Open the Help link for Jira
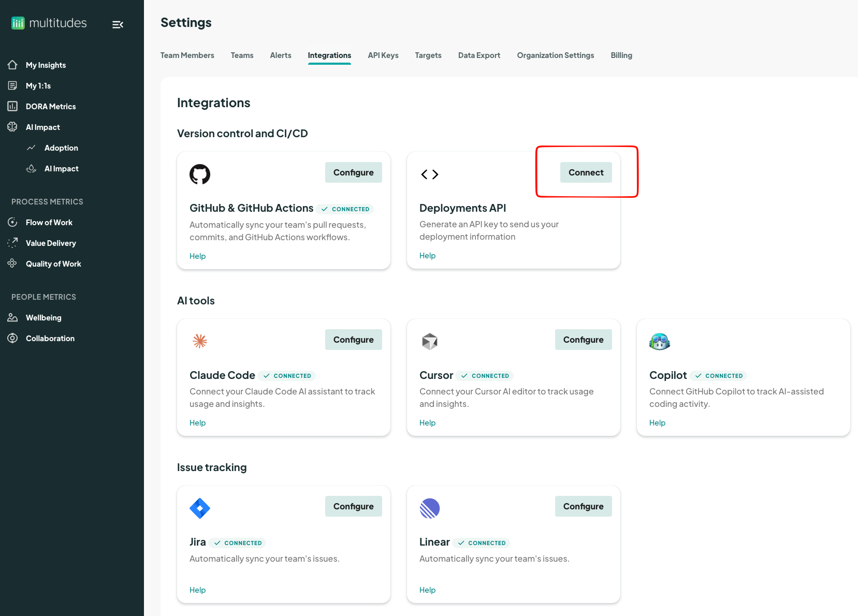The height and width of the screenshot is (616, 858). coord(197,590)
